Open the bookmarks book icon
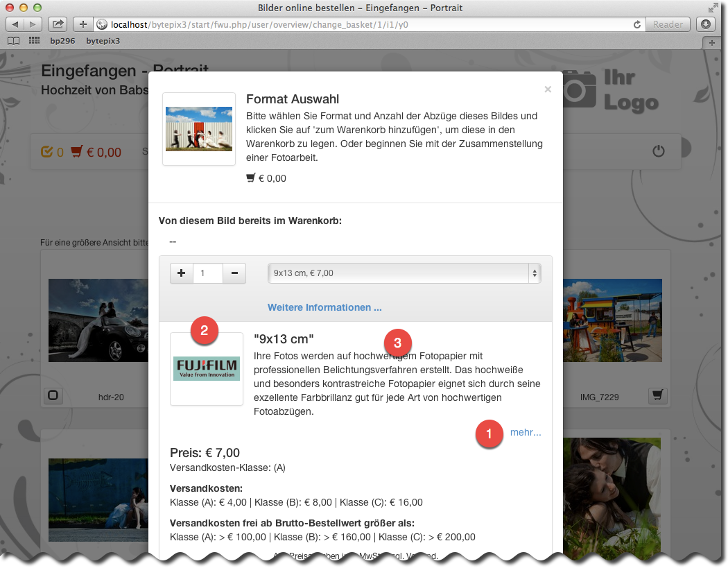 coord(13,41)
